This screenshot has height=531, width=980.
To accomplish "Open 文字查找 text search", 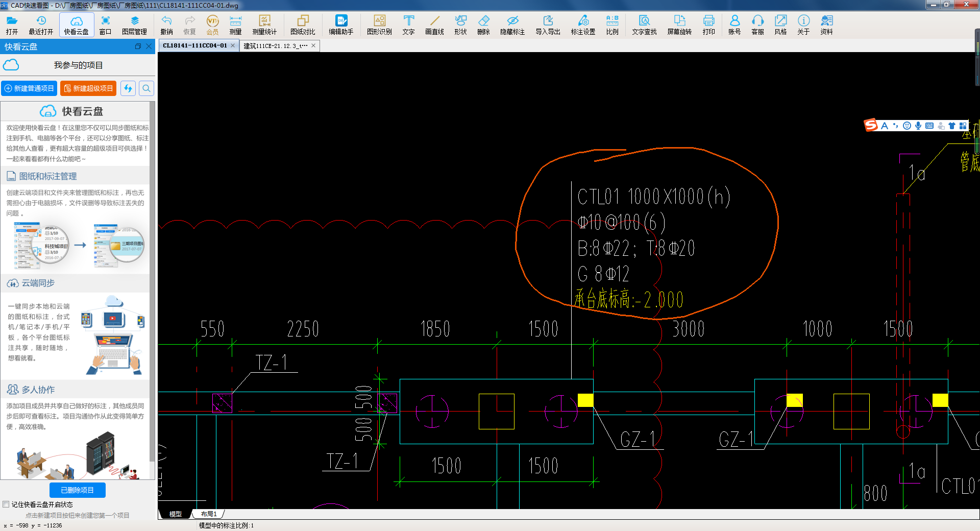I will click(644, 25).
